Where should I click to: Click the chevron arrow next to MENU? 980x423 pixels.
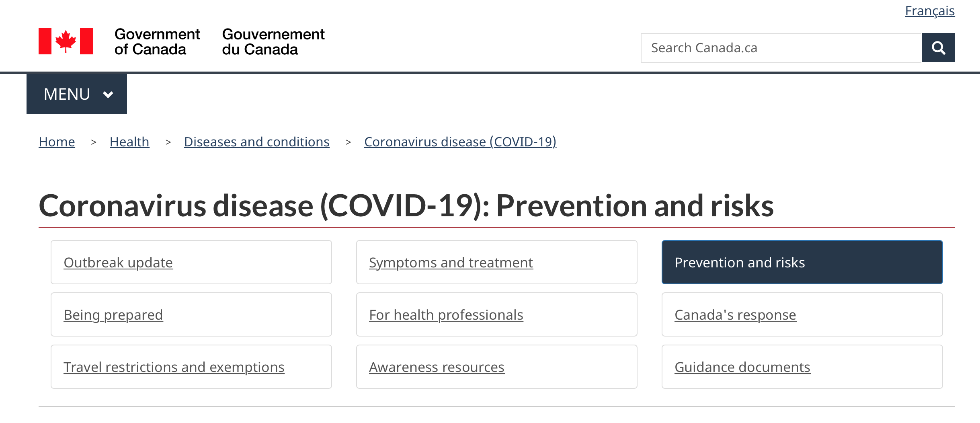(x=108, y=94)
